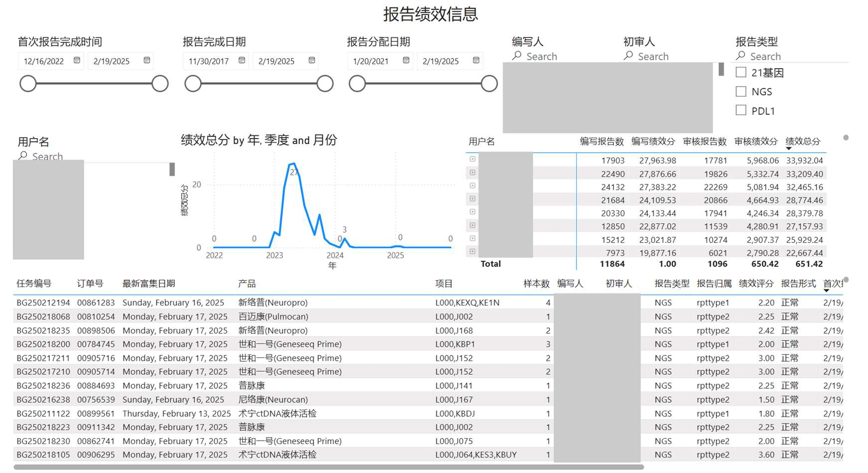Expand the row with 绩效总分 33,209.40
868x473 pixels.
[473, 173]
